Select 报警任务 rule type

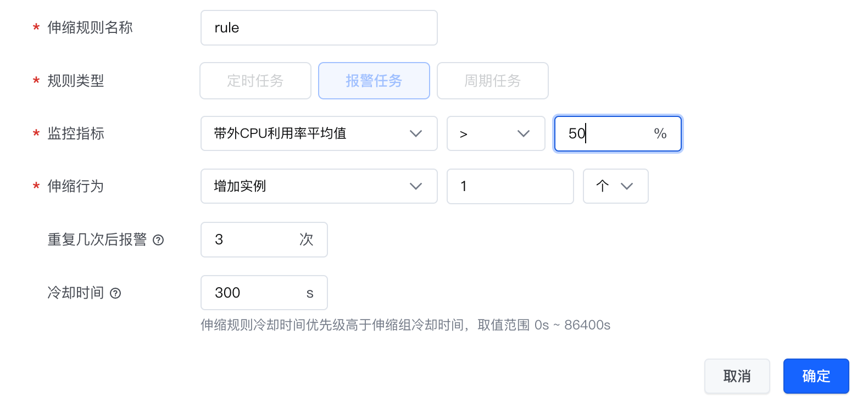[x=374, y=81]
